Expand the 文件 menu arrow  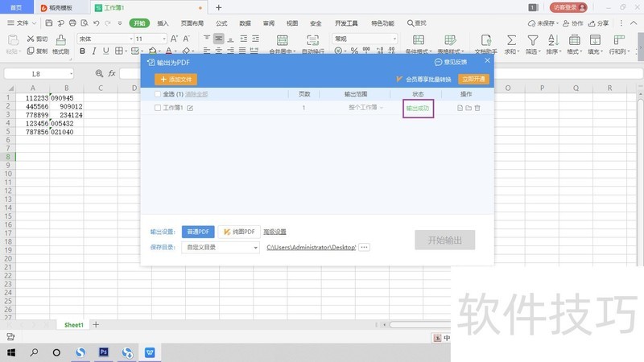(34, 23)
